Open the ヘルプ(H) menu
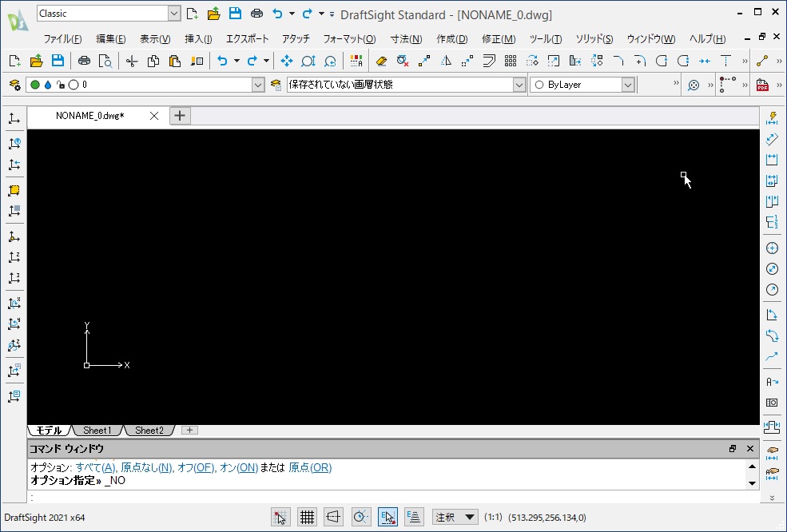The image size is (787, 532). pos(708,38)
